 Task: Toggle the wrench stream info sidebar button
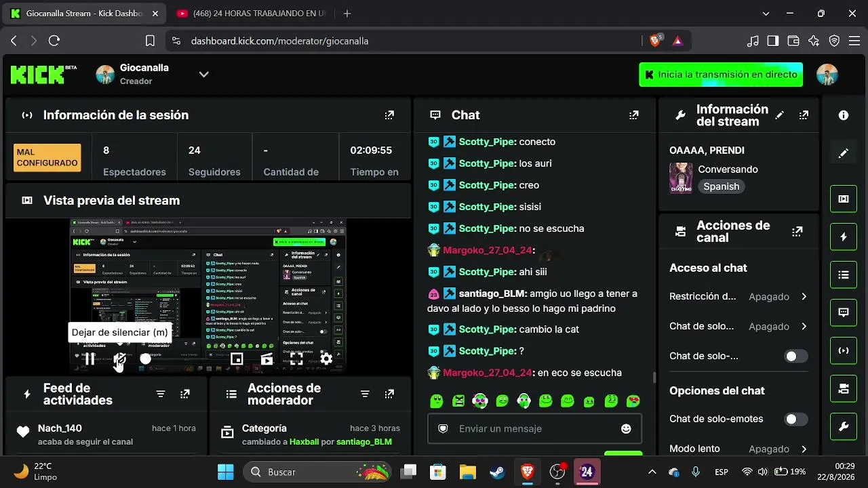tap(844, 426)
